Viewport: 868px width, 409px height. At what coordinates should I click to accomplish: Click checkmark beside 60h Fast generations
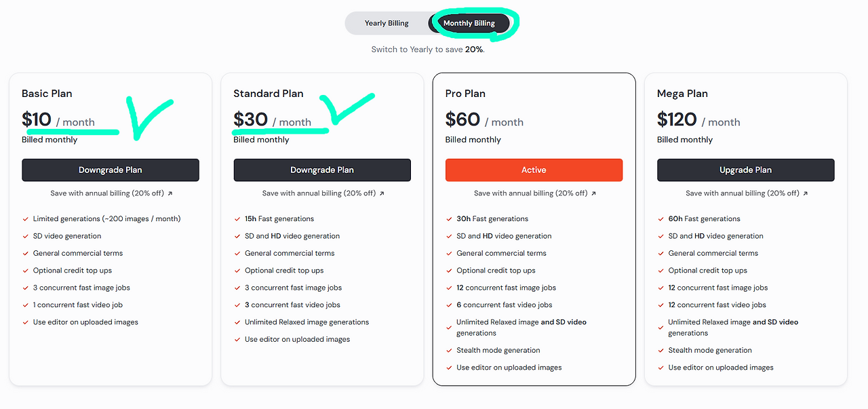(660, 219)
